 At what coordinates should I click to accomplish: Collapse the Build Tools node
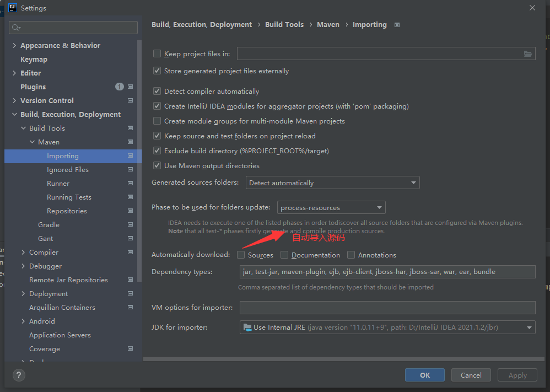click(23, 128)
